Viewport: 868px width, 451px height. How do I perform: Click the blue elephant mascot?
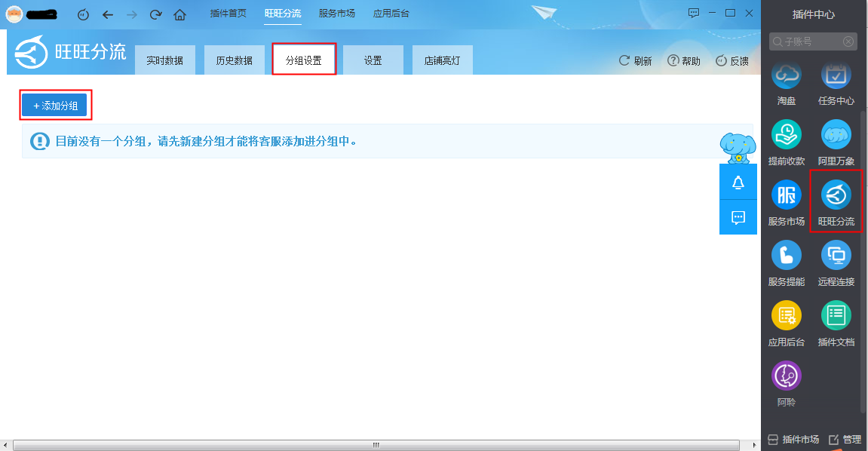(x=738, y=148)
